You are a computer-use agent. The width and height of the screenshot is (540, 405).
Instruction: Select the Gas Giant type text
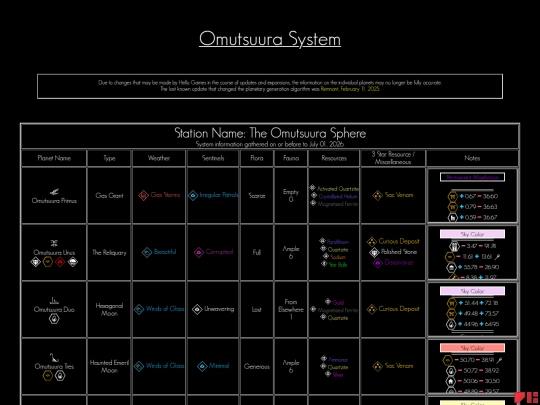[x=109, y=195]
